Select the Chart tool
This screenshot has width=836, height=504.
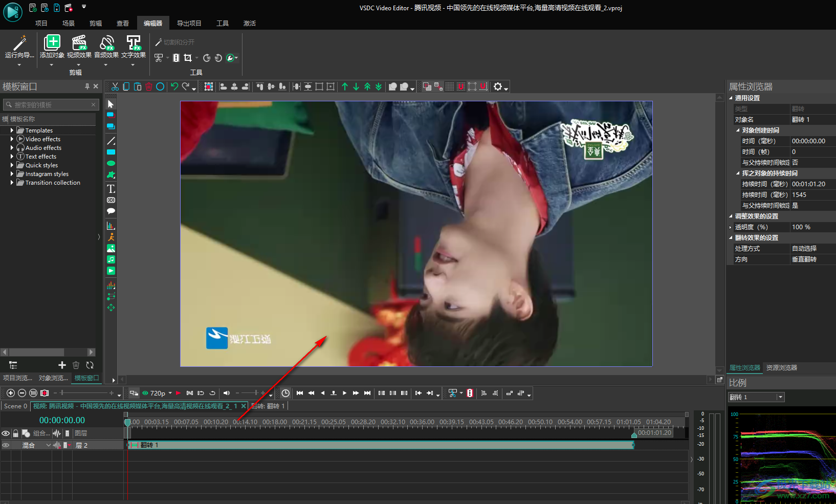click(111, 226)
